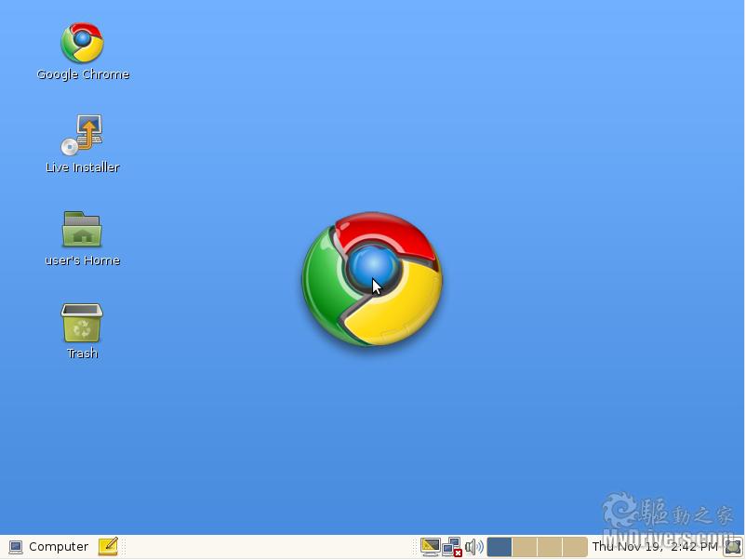
Task: Click the disconnected network tray icon
Action: (x=452, y=547)
